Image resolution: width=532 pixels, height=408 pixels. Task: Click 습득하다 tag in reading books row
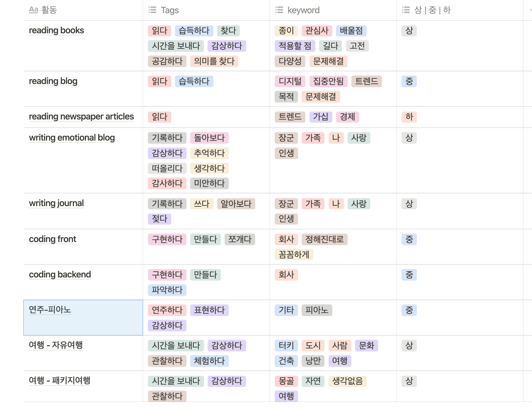(194, 31)
